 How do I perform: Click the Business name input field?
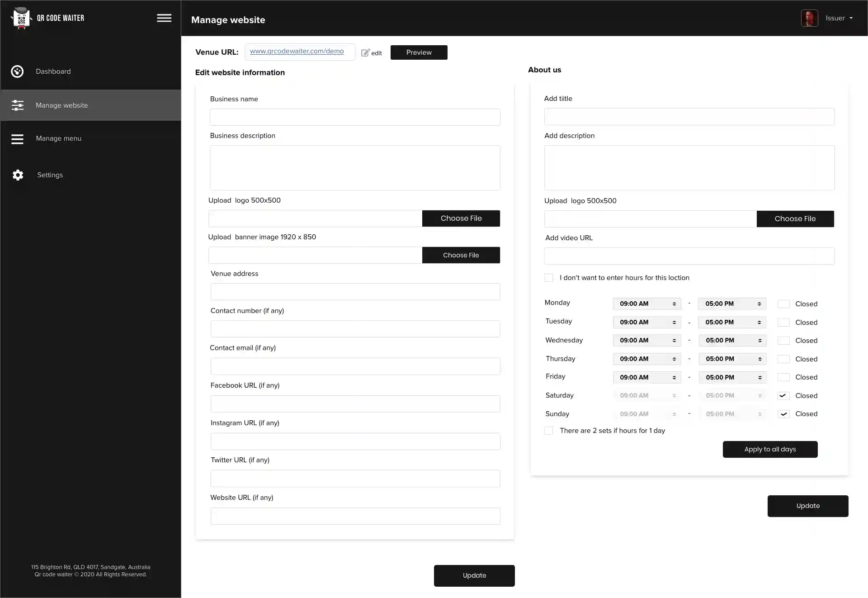(355, 117)
